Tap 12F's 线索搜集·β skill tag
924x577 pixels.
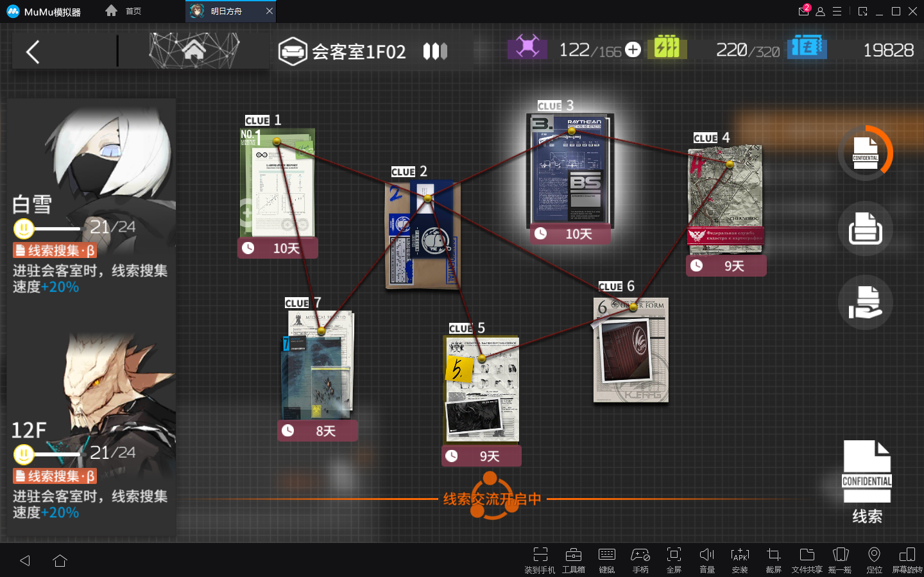pyautogui.click(x=55, y=476)
